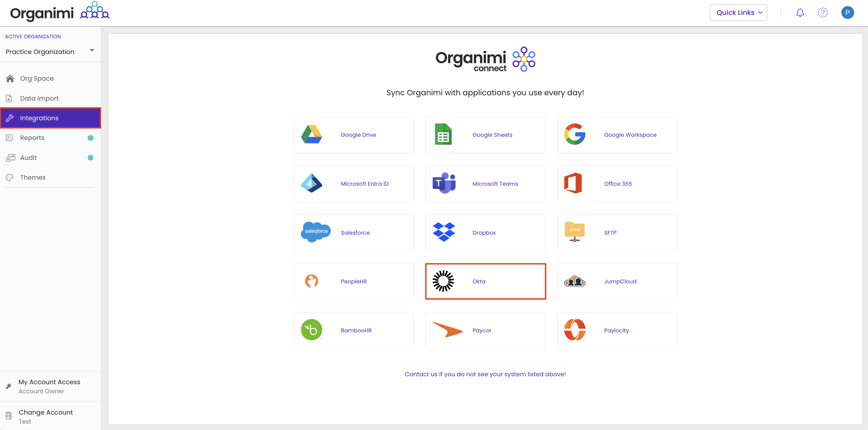Viewport: 868px width, 430px height.
Task: Open My Account Access entry
Action: coord(50,386)
